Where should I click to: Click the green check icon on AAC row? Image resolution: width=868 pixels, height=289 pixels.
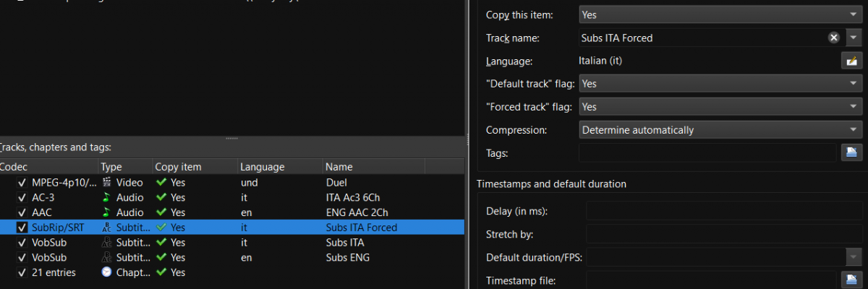[x=161, y=212]
